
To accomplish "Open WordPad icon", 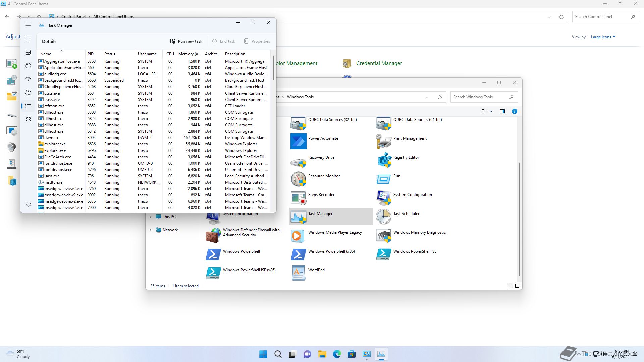I will tap(298, 273).
